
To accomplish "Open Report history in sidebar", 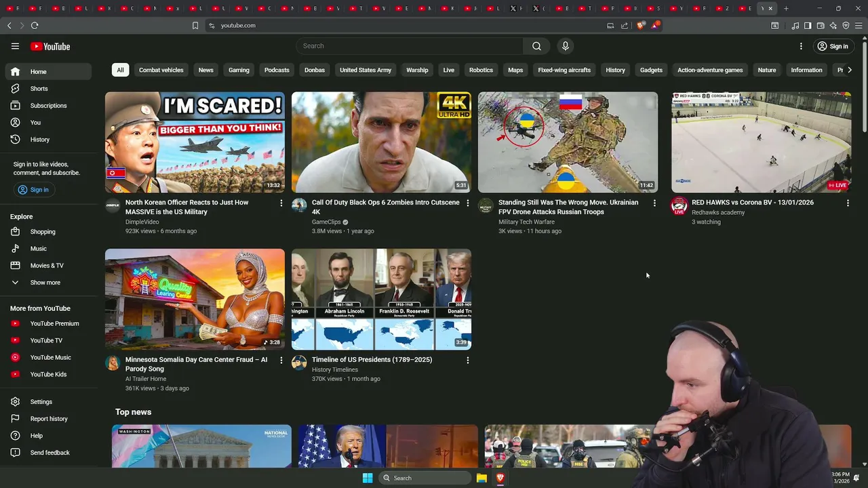I will point(47,419).
